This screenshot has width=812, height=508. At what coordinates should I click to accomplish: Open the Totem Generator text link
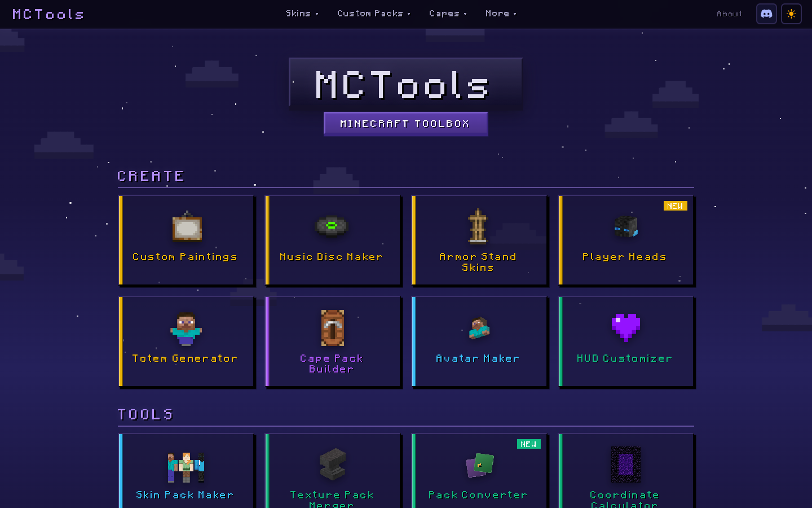[184, 358]
